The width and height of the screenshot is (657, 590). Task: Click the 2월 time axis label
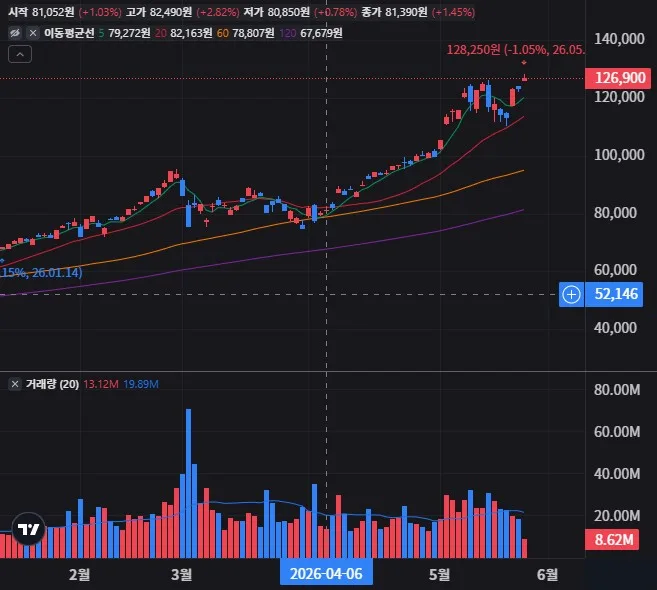coord(80,574)
